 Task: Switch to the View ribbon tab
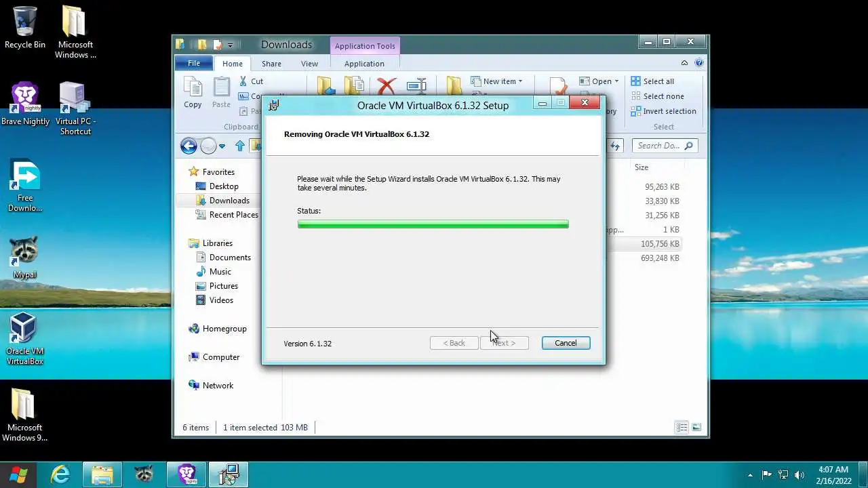pos(309,64)
